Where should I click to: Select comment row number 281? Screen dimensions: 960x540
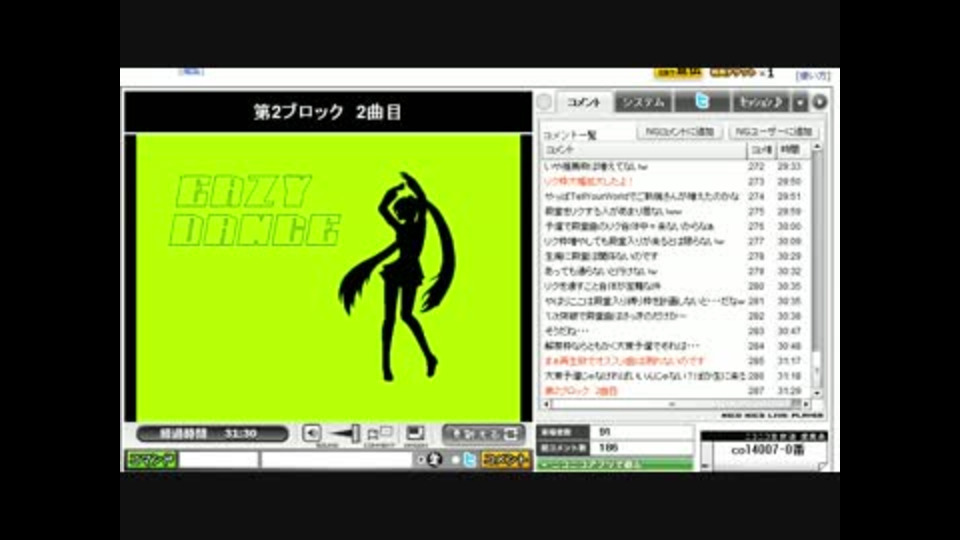(675, 301)
